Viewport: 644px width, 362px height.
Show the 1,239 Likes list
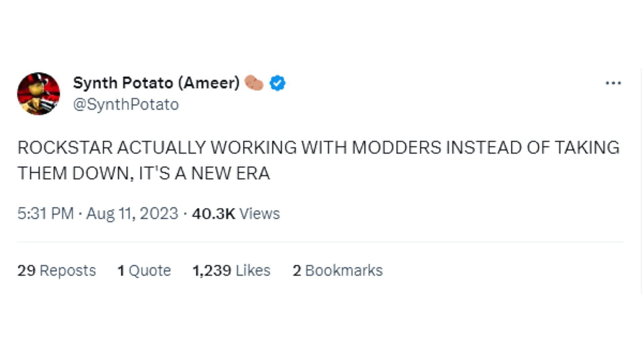coord(231,270)
